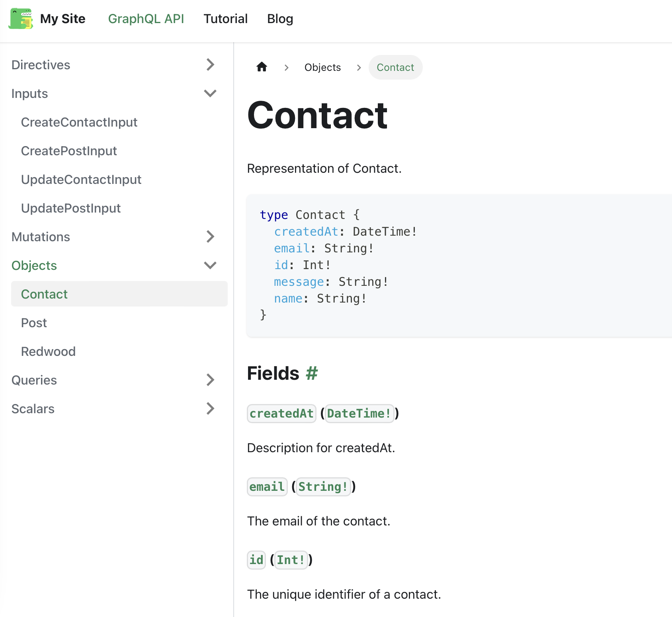The width and height of the screenshot is (672, 617).
Task: Click the DateTime! type badge
Action: pos(359,414)
